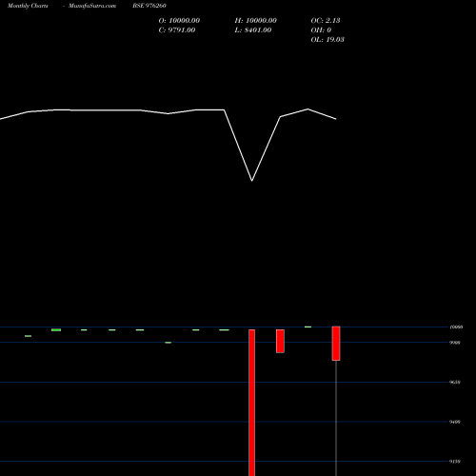
Task: Click the 9650 price axis label
Action: [455, 382]
